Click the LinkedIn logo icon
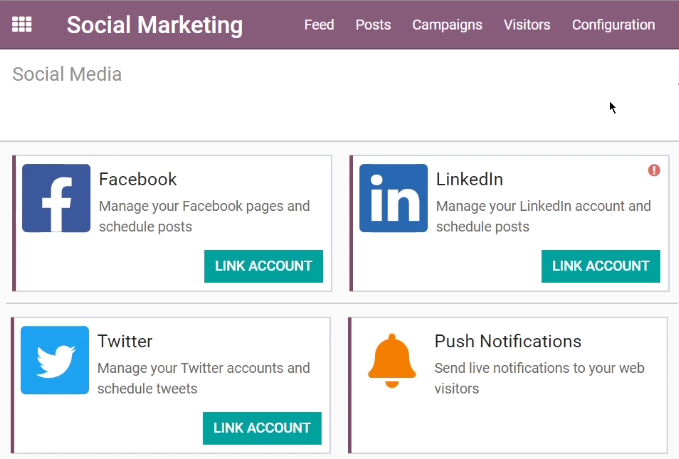 [x=393, y=198]
